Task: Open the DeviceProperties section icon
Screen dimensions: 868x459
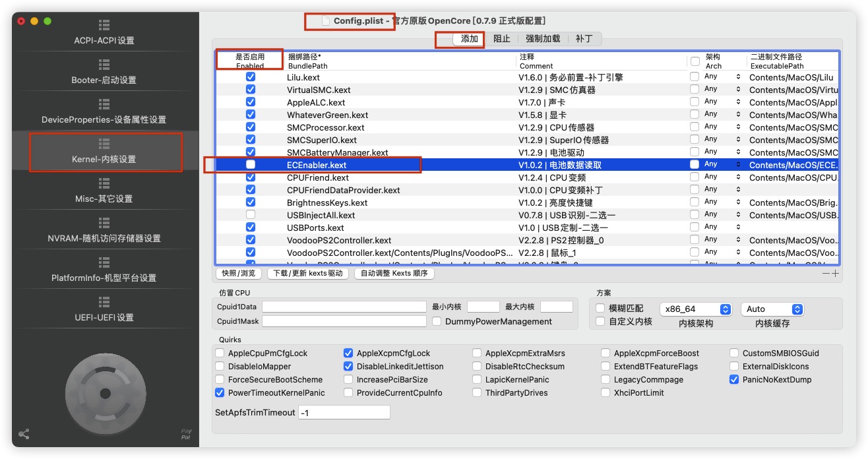Action: coord(104,104)
